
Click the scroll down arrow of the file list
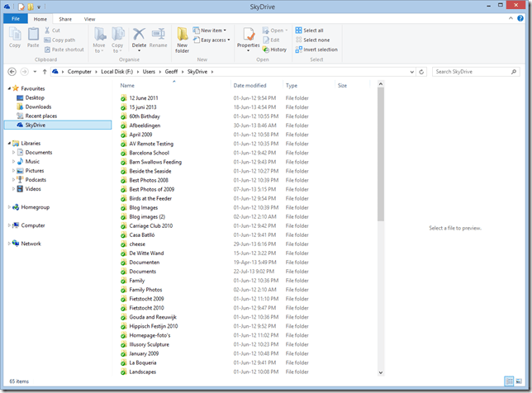pyautogui.click(x=381, y=372)
